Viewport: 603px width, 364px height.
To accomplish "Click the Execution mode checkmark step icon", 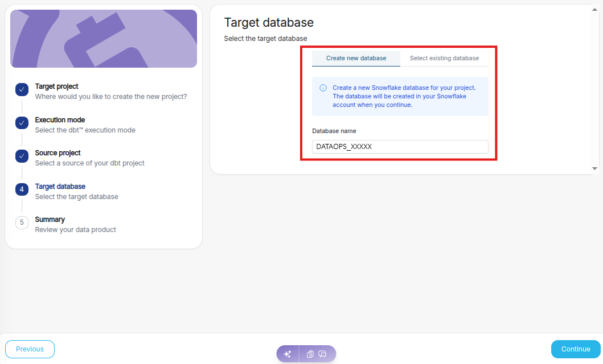I will coord(22,123).
